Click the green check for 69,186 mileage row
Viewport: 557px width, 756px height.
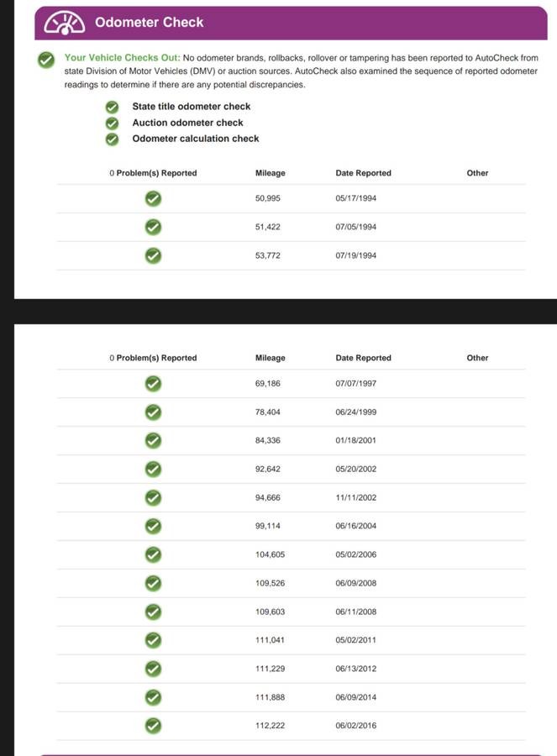click(x=153, y=383)
